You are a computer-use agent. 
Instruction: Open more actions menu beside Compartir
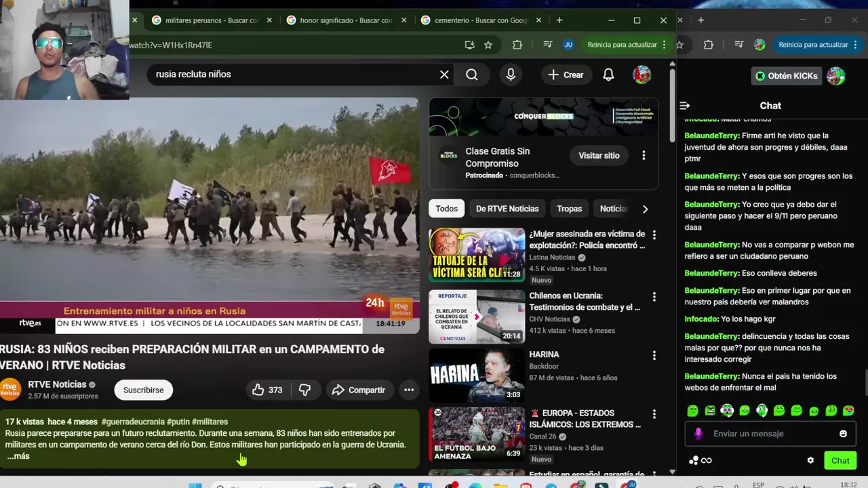[x=409, y=390]
